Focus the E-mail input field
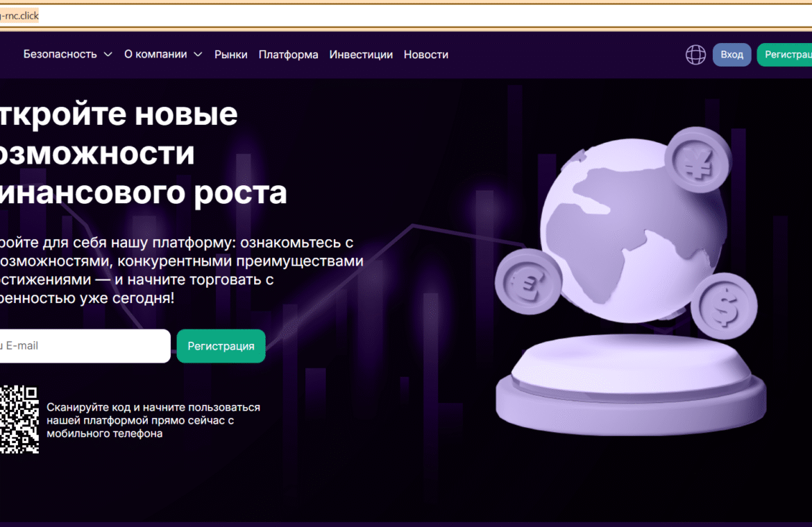Image resolution: width=812 pixels, height=527 pixels. (x=83, y=346)
